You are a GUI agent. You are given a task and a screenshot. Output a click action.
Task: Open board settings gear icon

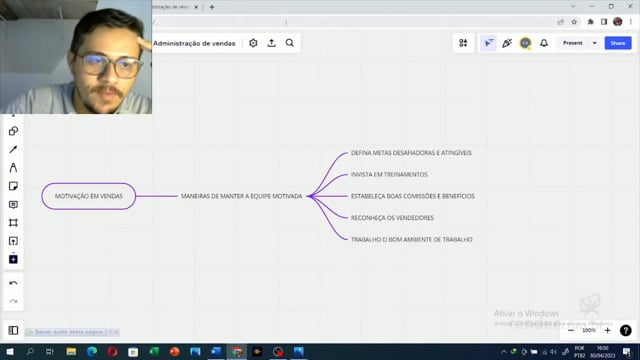(x=253, y=43)
